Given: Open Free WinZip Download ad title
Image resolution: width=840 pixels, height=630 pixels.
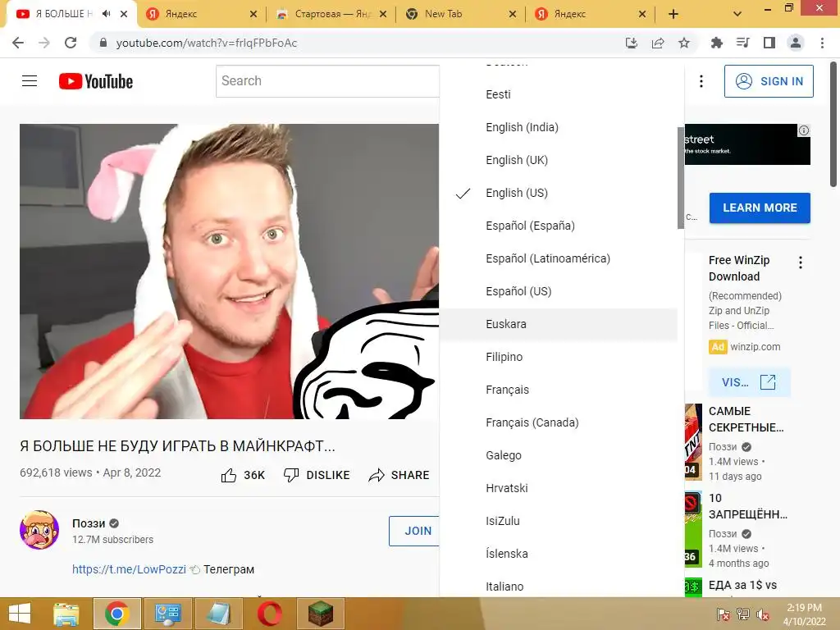Looking at the screenshot, I should (x=739, y=268).
